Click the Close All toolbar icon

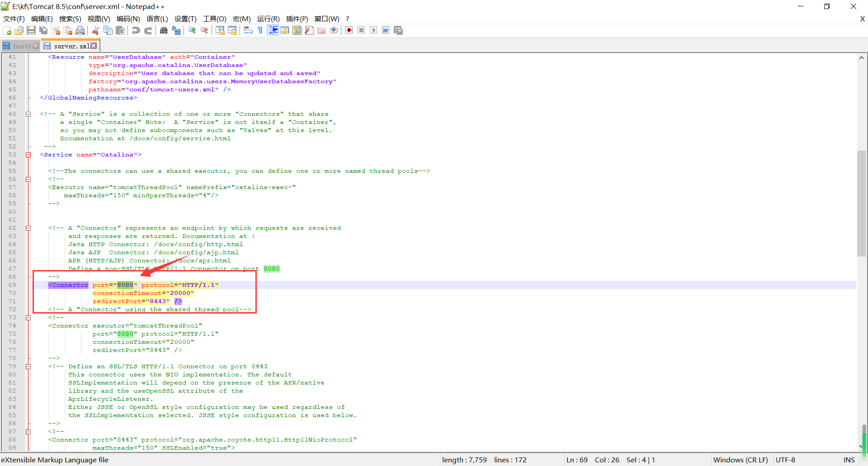[x=68, y=30]
